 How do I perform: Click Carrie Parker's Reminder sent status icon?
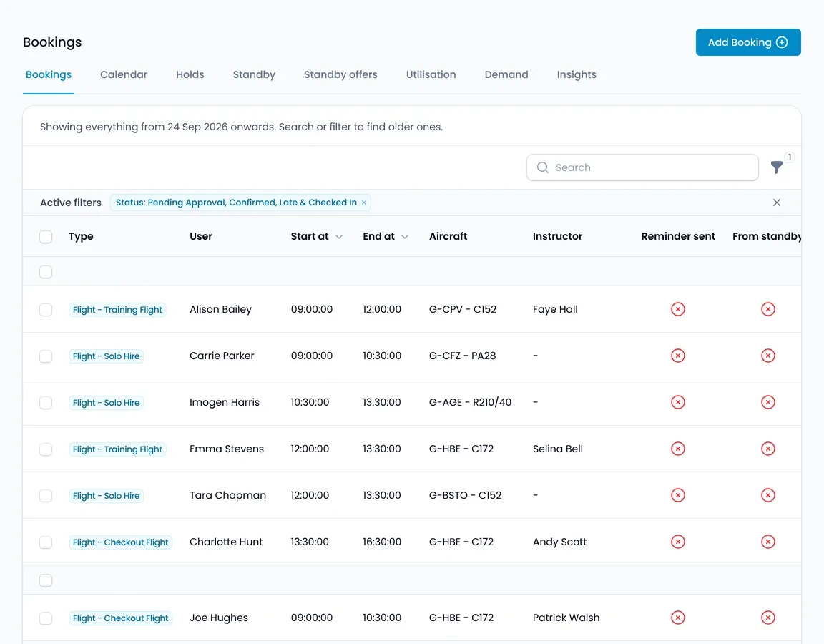678,356
